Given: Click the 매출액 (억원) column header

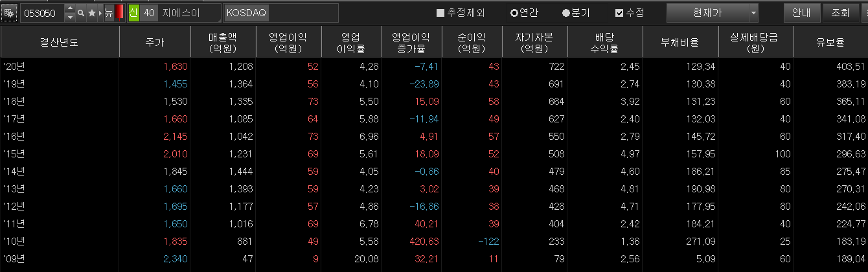Looking at the screenshot, I should click(223, 43).
